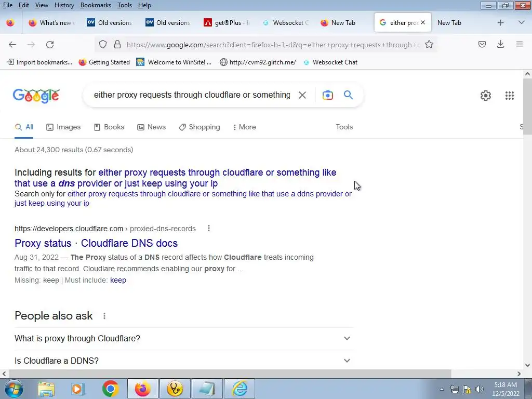
Task: Go back with the browser back arrow
Action: [12, 45]
